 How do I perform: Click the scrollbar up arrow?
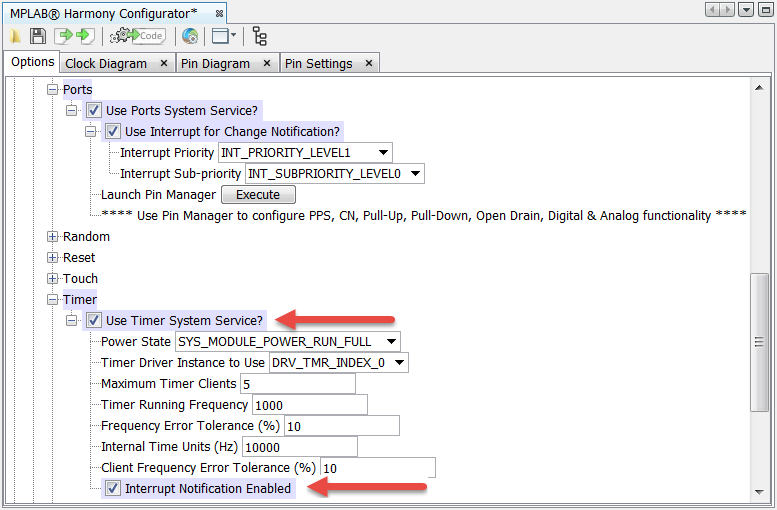pyautogui.click(x=759, y=88)
